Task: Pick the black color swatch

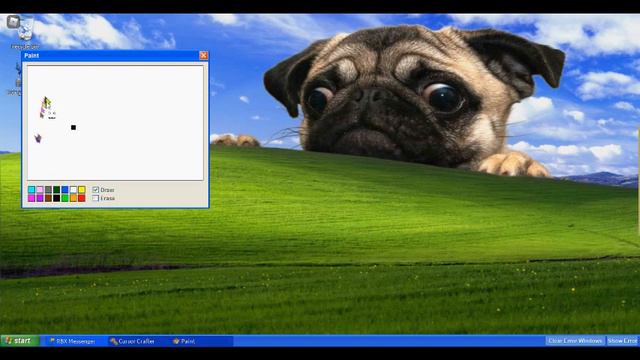Action: 57,198
